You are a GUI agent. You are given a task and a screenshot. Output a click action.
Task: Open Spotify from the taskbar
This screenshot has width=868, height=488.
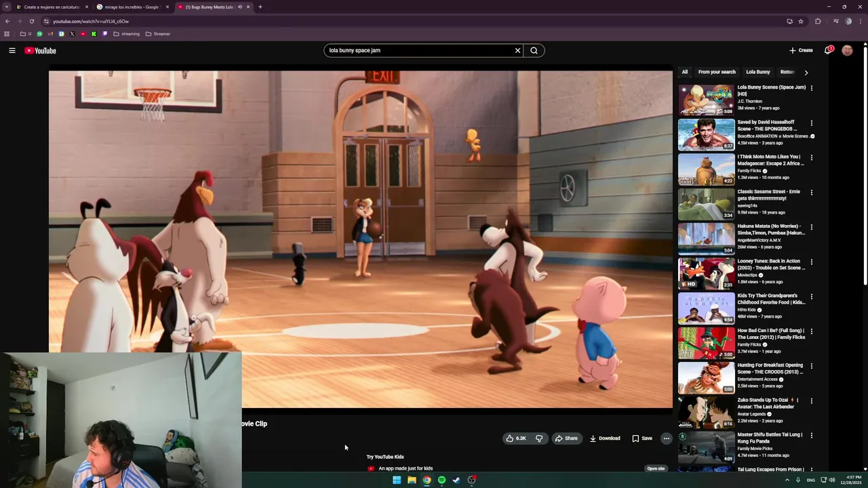tap(441, 480)
